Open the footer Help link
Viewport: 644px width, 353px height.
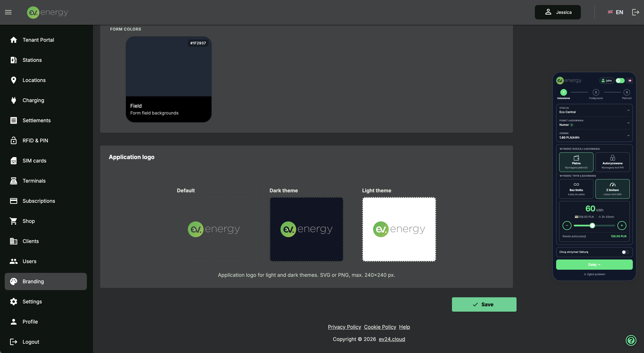[x=404, y=327]
